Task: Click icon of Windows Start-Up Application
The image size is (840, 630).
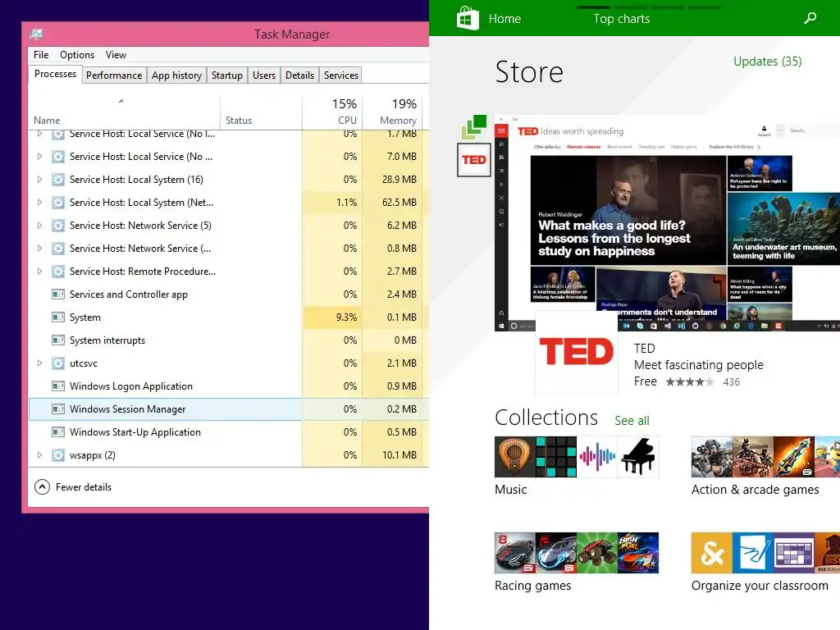Action: coord(58,432)
